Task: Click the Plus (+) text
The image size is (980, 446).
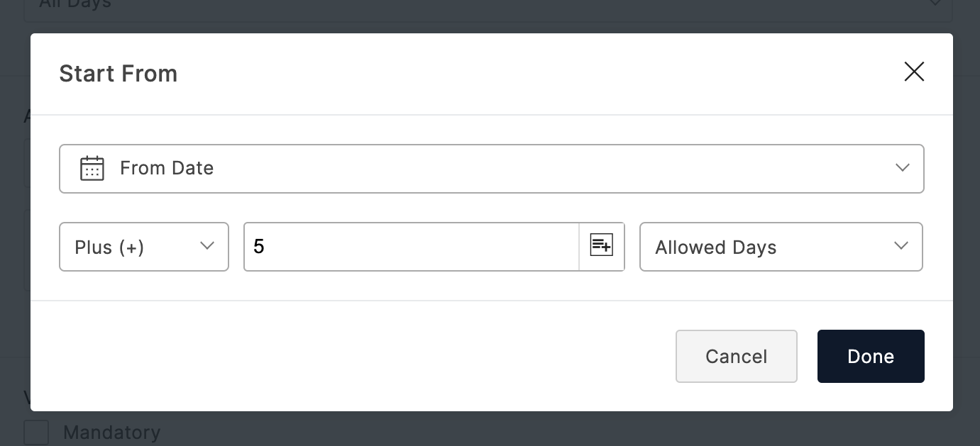Action: click(109, 247)
